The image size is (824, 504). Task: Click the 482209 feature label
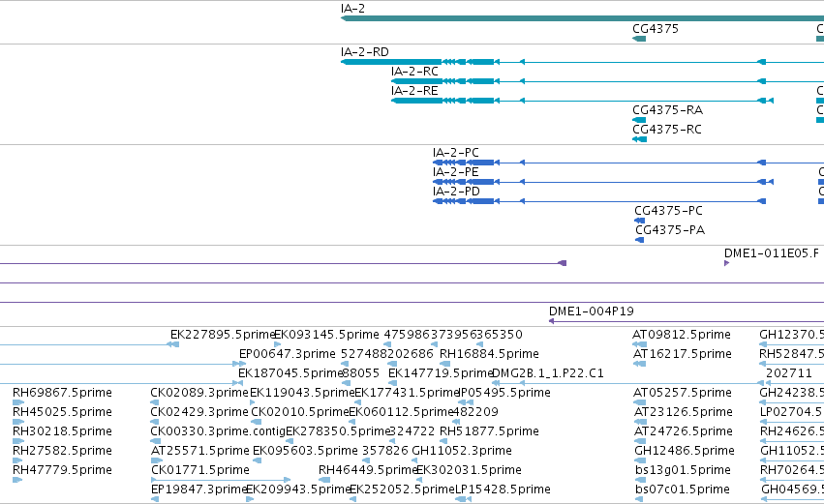475,413
